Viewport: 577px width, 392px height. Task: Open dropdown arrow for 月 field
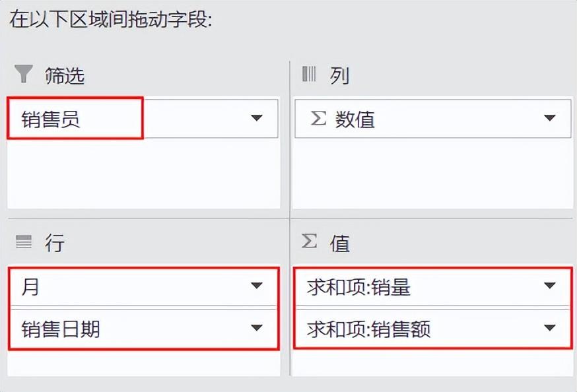[257, 286]
